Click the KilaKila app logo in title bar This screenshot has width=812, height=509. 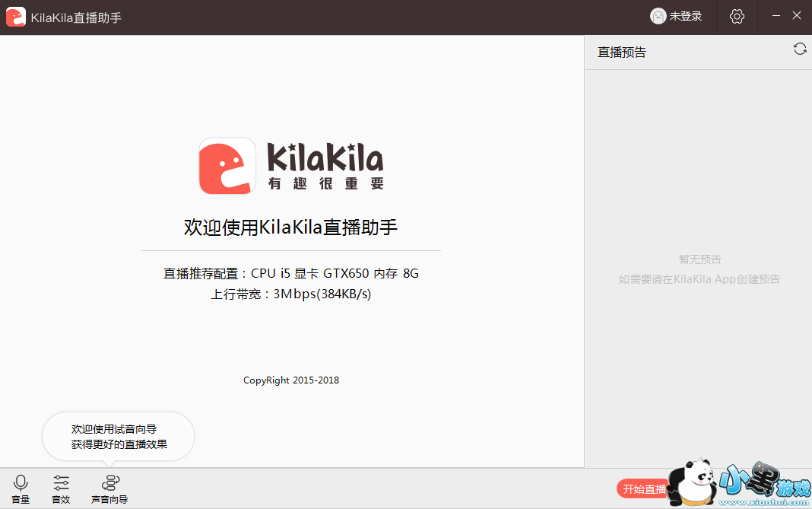(x=15, y=17)
